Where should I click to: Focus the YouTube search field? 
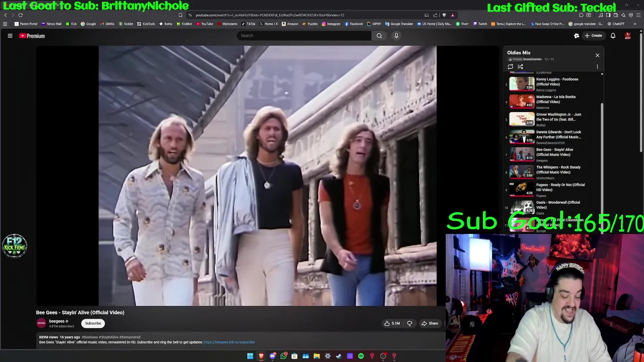304,36
